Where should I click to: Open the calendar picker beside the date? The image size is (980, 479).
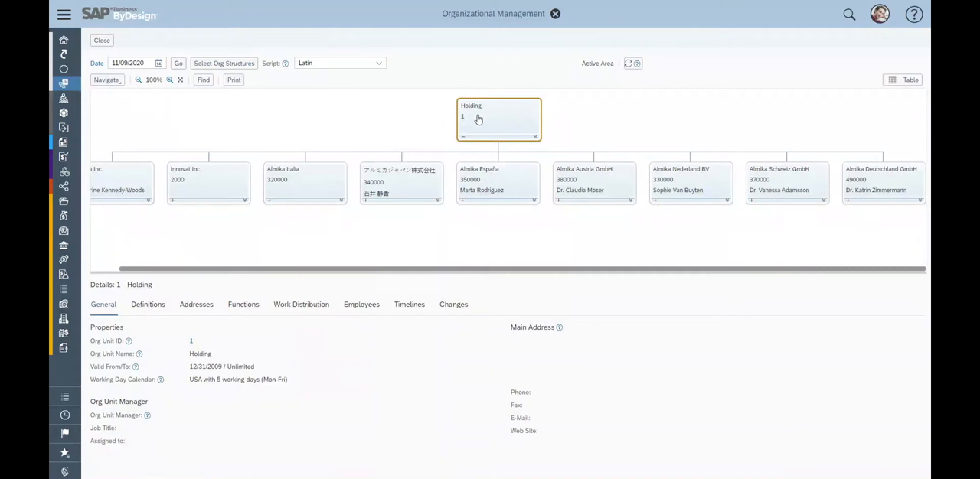tap(158, 63)
